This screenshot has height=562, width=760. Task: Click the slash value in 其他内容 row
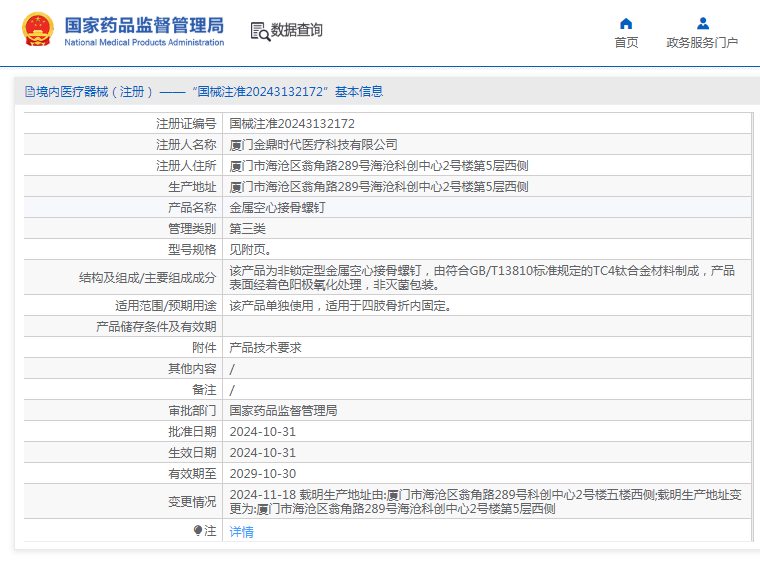click(232, 369)
